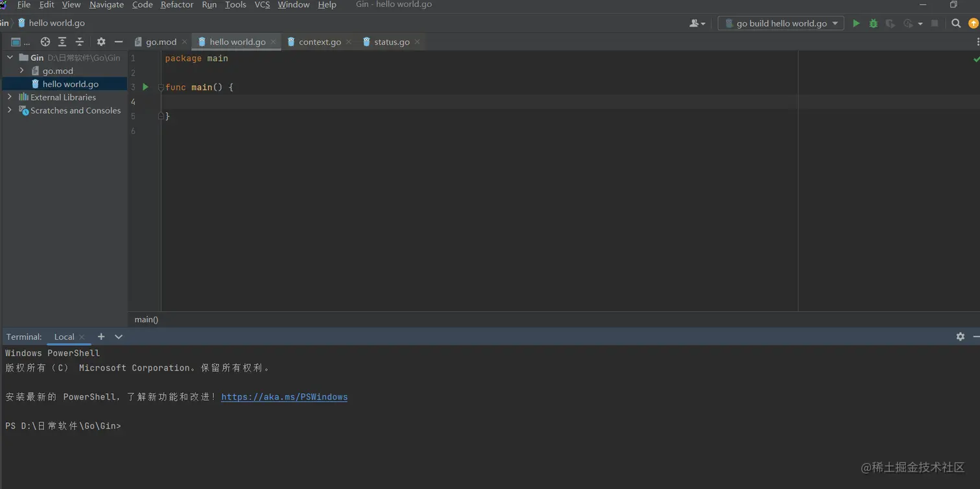Click the Select Opened File target icon
Viewport: 980px width, 489px height.
coord(45,42)
